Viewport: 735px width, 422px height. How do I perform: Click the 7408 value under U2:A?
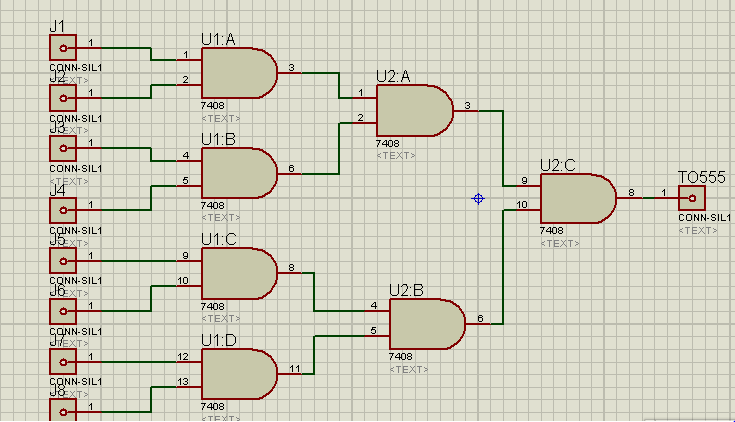pos(387,143)
